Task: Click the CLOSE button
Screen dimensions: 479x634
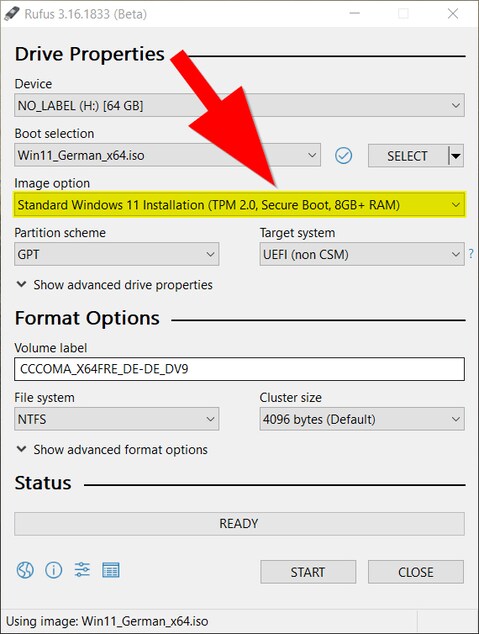Action: [x=416, y=572]
